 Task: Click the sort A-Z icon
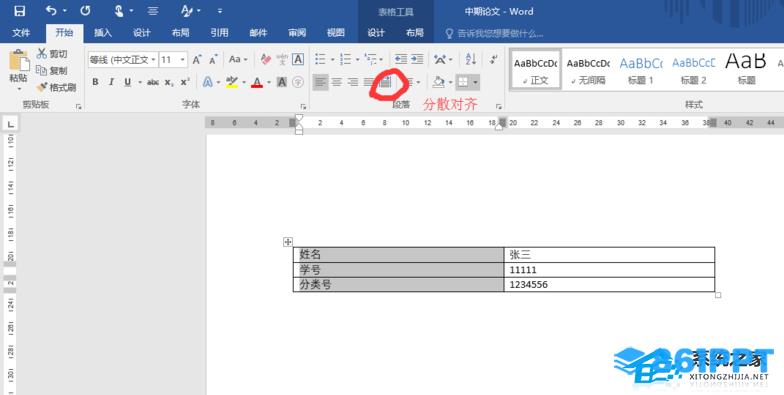(470, 59)
